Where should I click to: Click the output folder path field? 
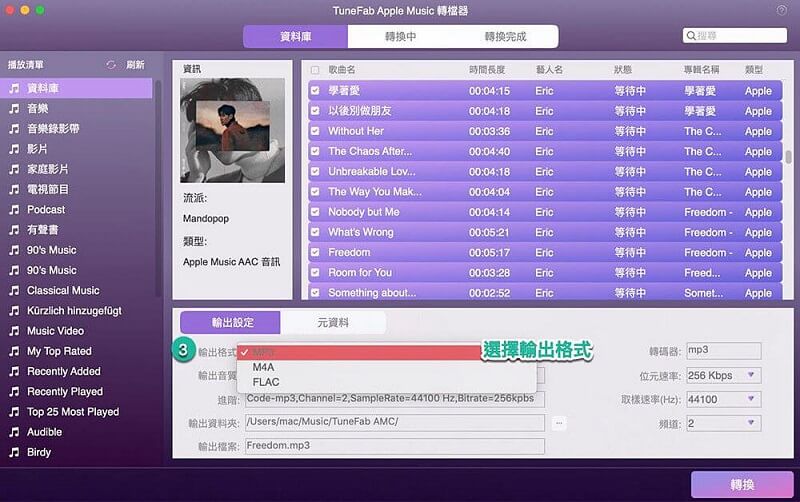(x=394, y=422)
